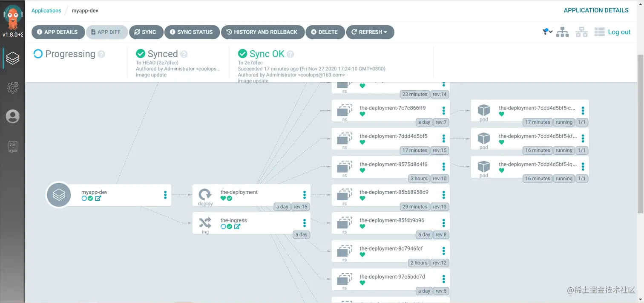Select pod cube icon of the-deployment-7ddd4d5bf5-lq...
The height and width of the screenshot is (303, 644).
click(x=484, y=166)
